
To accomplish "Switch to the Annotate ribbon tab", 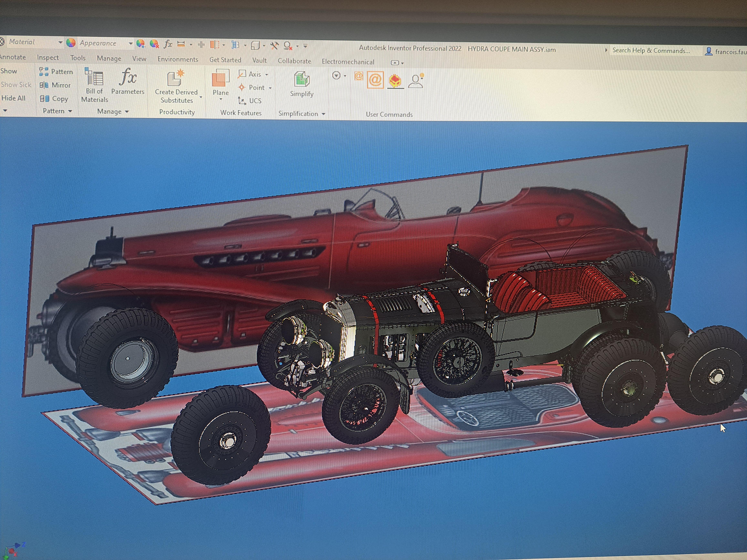I will [x=13, y=57].
